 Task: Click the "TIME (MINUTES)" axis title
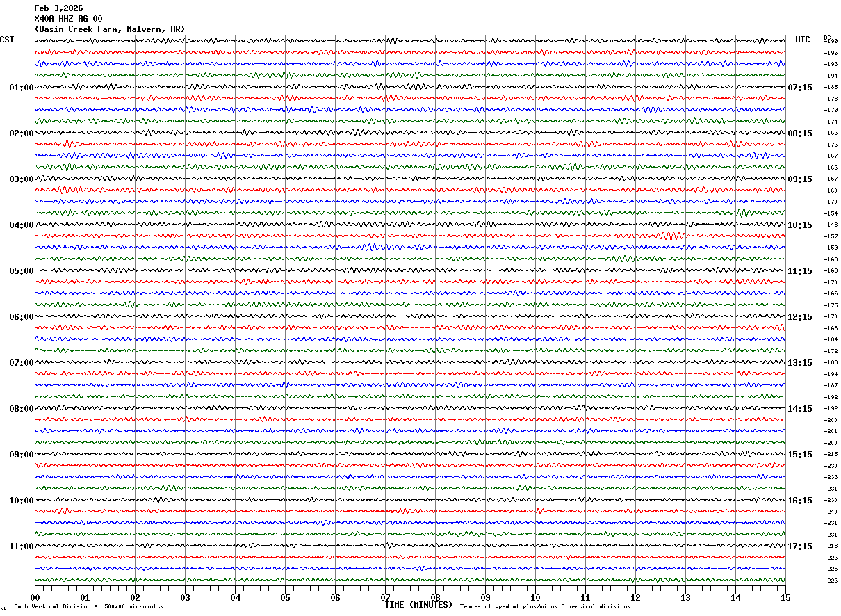[418, 605]
